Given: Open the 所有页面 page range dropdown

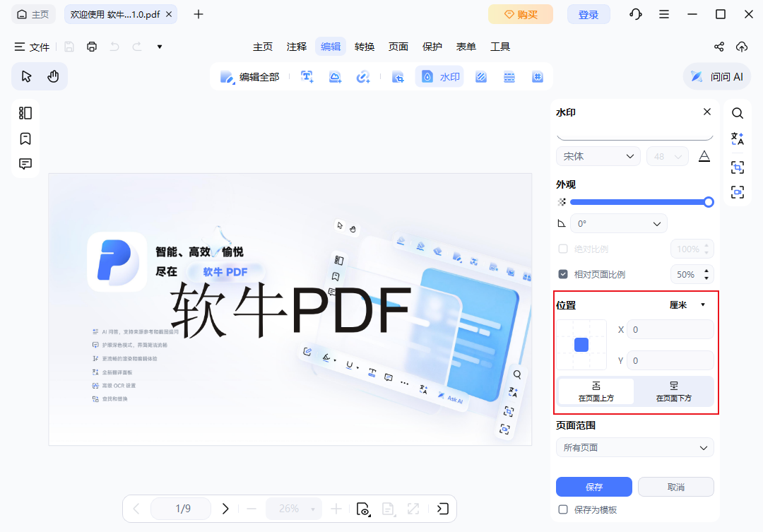Looking at the screenshot, I should pos(634,447).
